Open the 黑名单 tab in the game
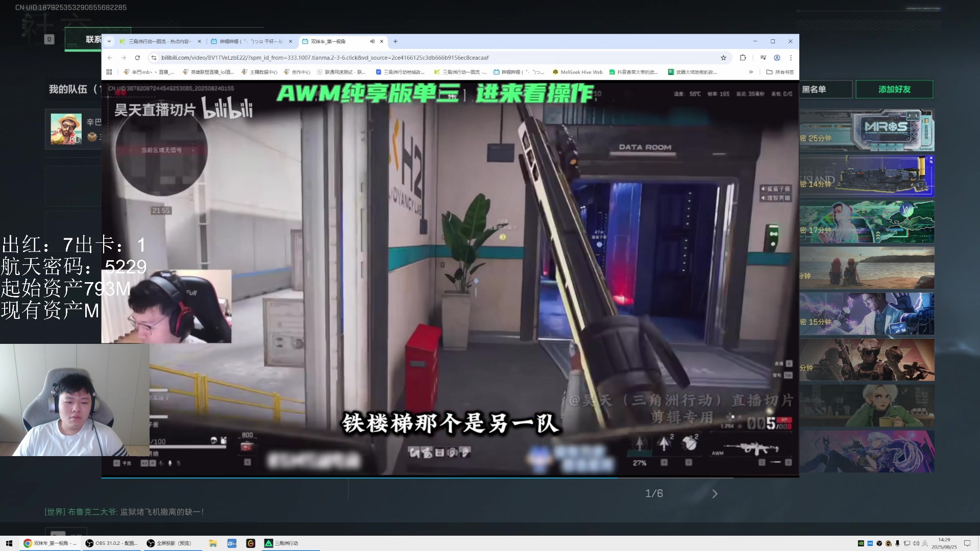Viewport: 980px width, 551px height. (825, 89)
